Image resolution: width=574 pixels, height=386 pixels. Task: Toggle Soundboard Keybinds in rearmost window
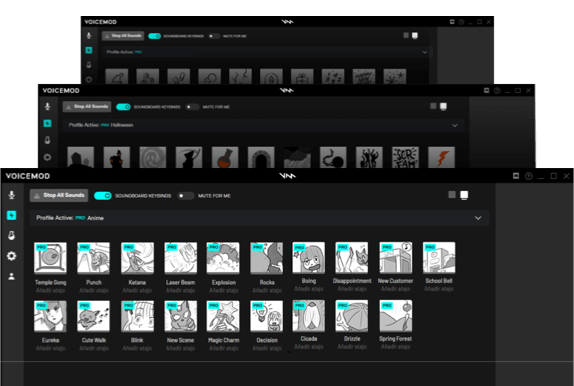pyautogui.click(x=154, y=36)
